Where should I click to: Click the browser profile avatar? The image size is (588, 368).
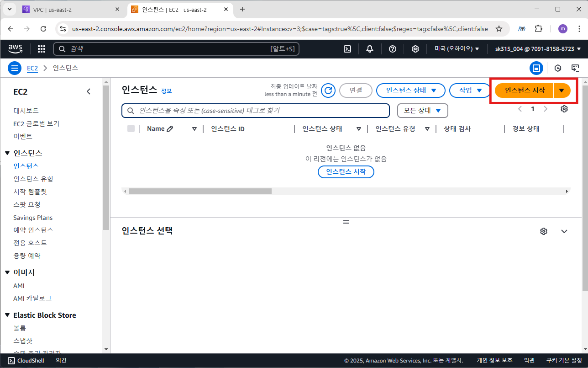coord(563,29)
